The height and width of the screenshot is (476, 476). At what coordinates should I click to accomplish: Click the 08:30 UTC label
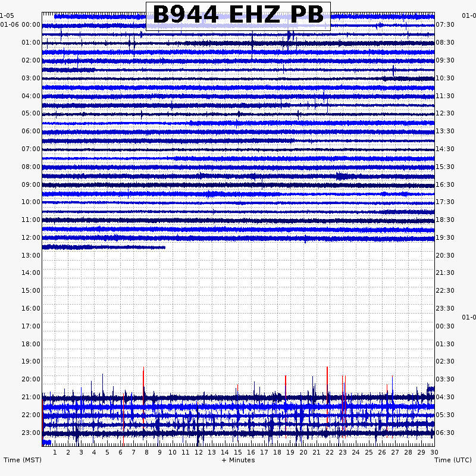(x=445, y=42)
